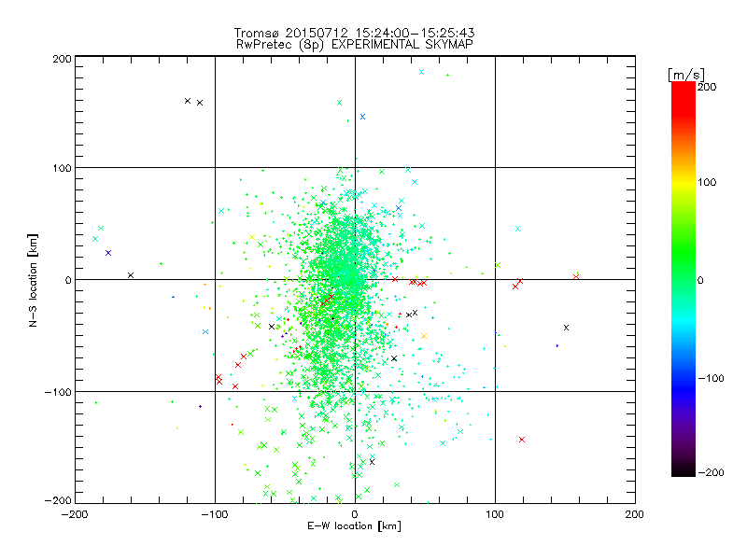Select the subtitle "RwPretec (8p) EXPERIMENTAL SKYMAP"

(354, 45)
